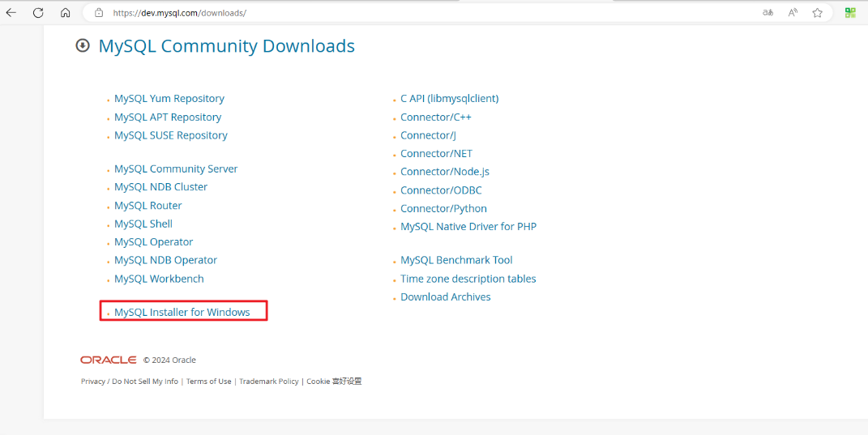Open Terms of Use footer link
The image size is (868, 435).
pos(209,382)
